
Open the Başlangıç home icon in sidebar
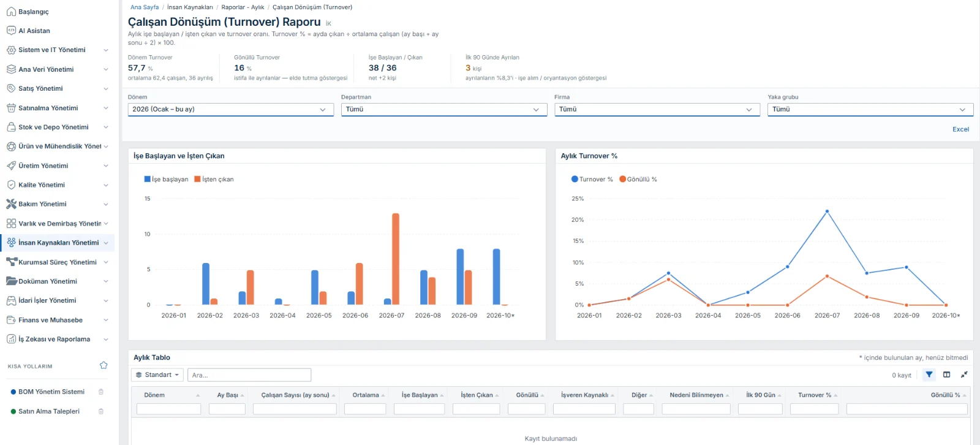pyautogui.click(x=11, y=12)
